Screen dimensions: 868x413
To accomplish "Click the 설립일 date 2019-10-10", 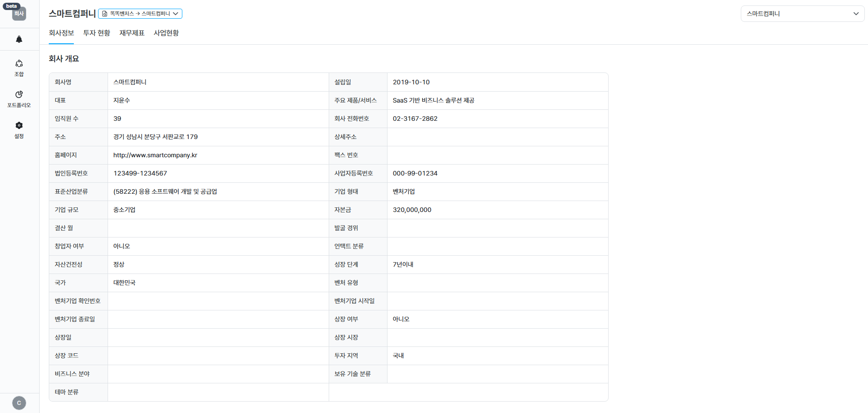I will [411, 82].
